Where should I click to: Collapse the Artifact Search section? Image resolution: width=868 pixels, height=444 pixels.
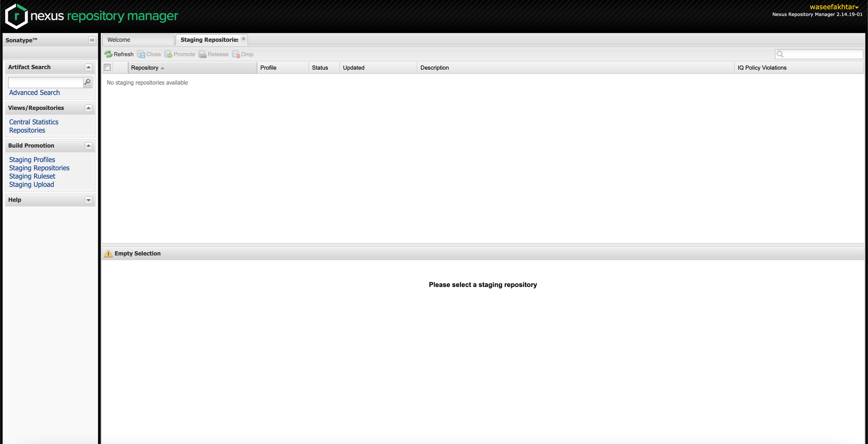tap(89, 67)
